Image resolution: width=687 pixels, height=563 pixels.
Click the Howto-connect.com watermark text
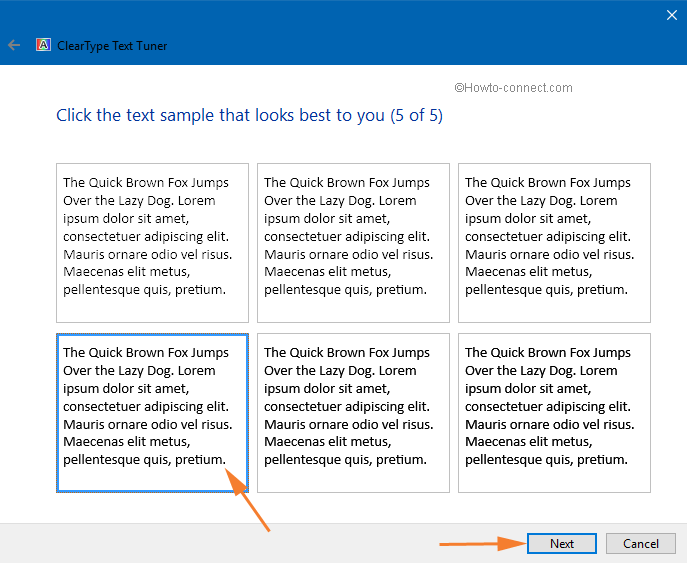coord(513,88)
